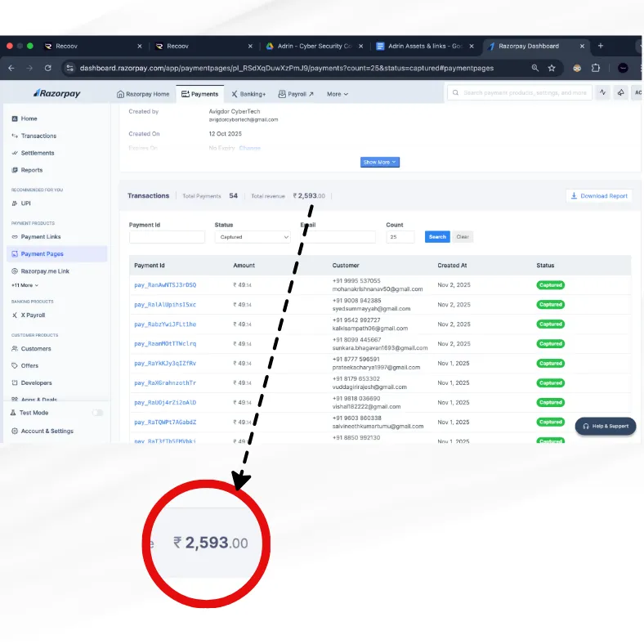Select the Banking+ tab
This screenshot has width=644, height=644.
coord(248,94)
